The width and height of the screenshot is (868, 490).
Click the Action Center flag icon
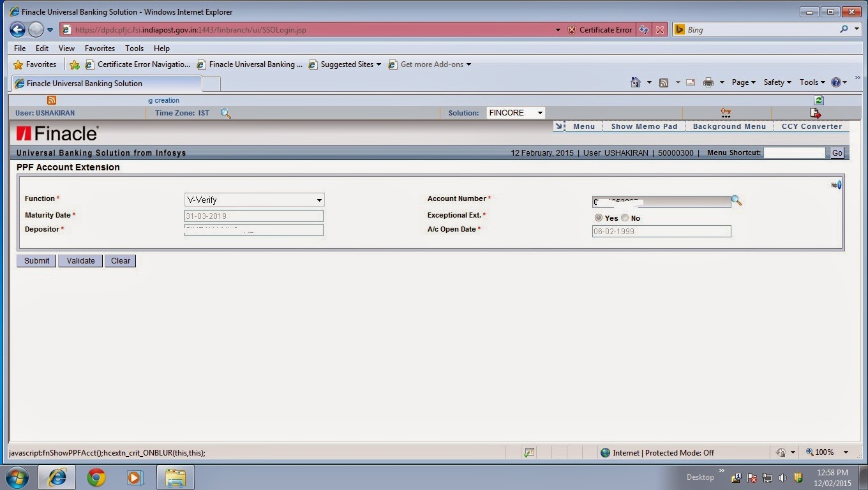(752, 477)
